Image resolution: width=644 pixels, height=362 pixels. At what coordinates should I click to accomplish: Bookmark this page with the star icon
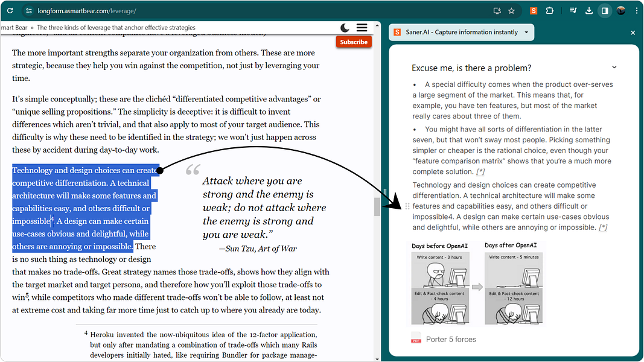(511, 11)
